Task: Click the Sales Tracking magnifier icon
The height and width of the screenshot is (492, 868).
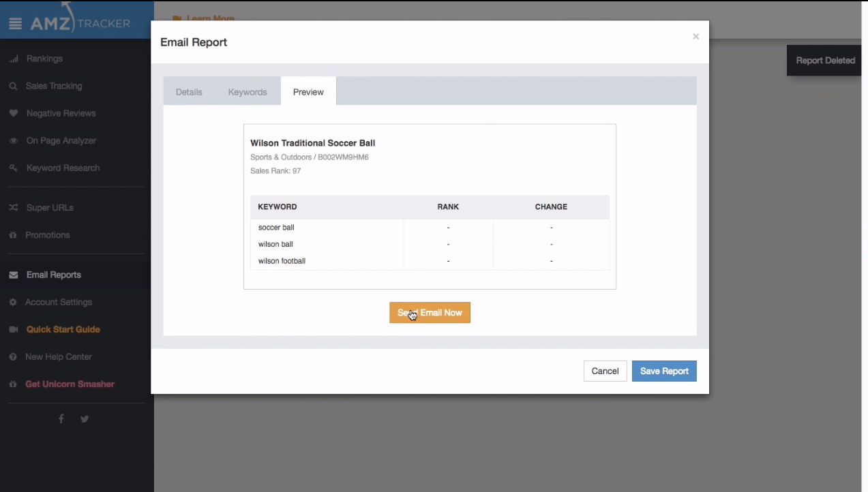Action: pyautogui.click(x=13, y=87)
